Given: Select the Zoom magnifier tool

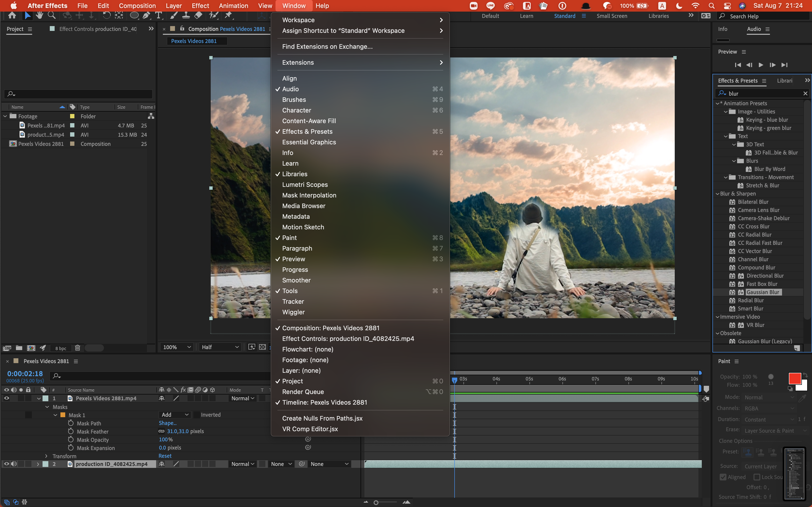Looking at the screenshot, I should (x=52, y=15).
